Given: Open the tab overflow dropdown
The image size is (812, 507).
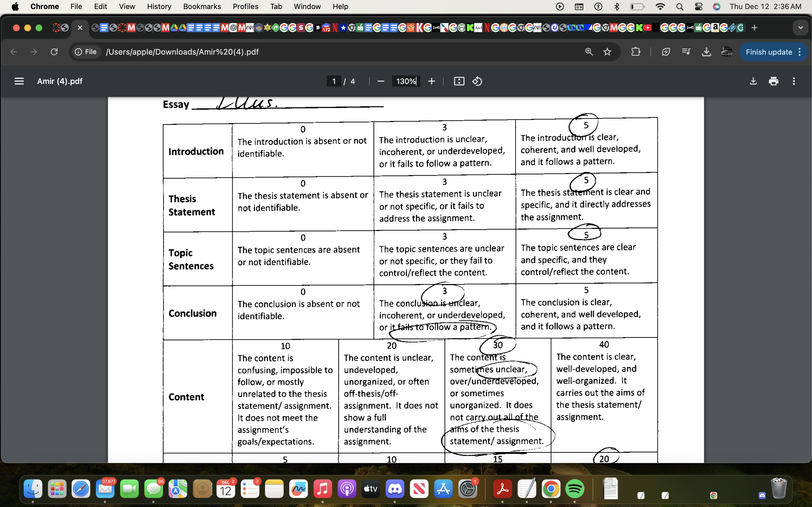Looking at the screenshot, I should (x=801, y=28).
